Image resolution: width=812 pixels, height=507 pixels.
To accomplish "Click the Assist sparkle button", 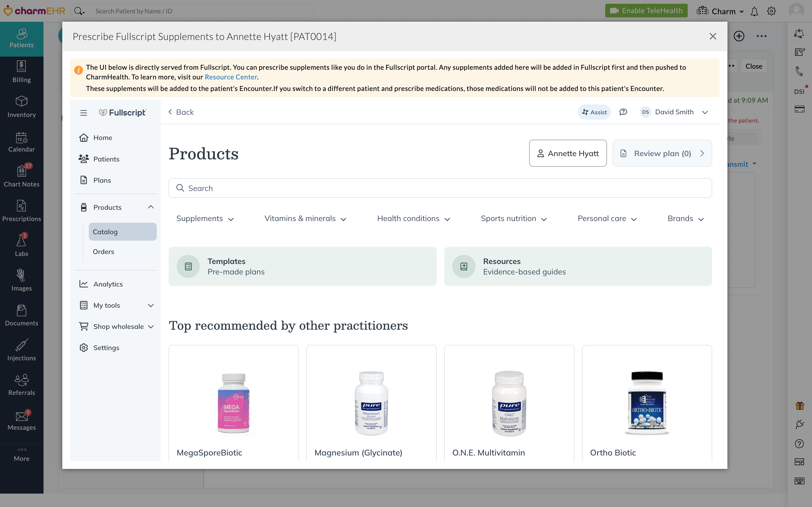I will coord(594,112).
